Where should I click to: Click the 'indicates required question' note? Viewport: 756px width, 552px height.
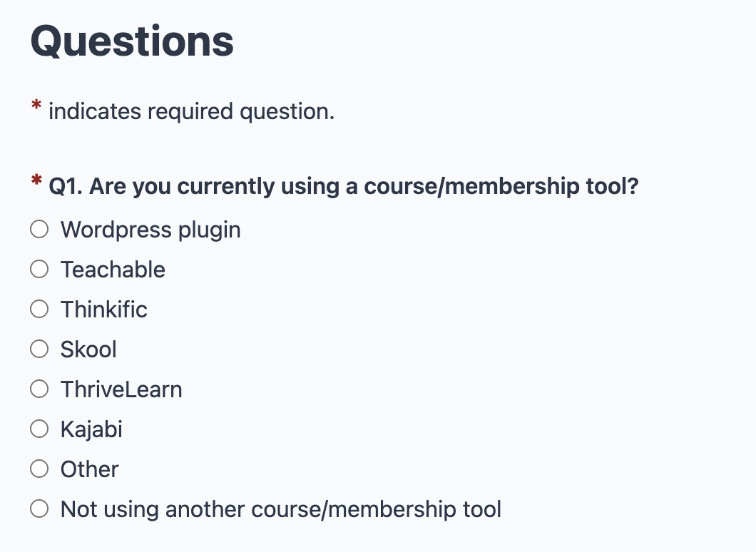point(191,111)
